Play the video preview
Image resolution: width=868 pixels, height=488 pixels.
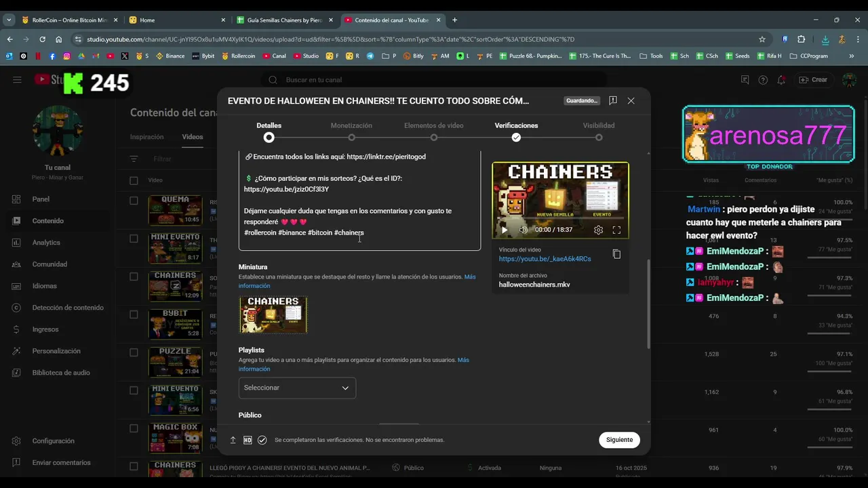[x=504, y=230]
